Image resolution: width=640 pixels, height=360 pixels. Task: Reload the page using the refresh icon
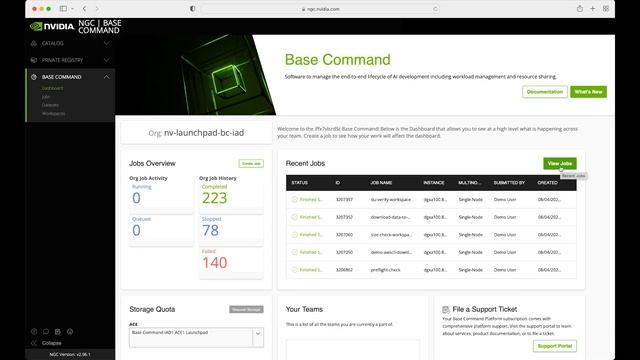tap(436, 9)
